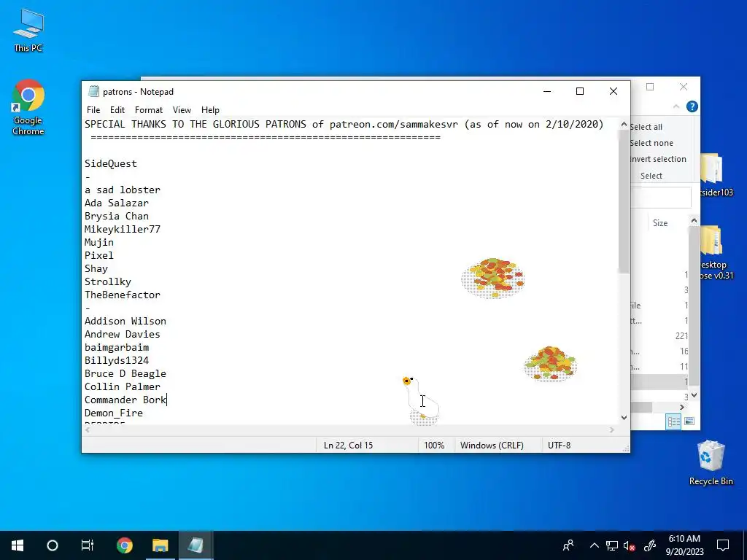This screenshot has width=747, height=560.
Task: Maximize the background Explorer window
Action: tap(650, 87)
